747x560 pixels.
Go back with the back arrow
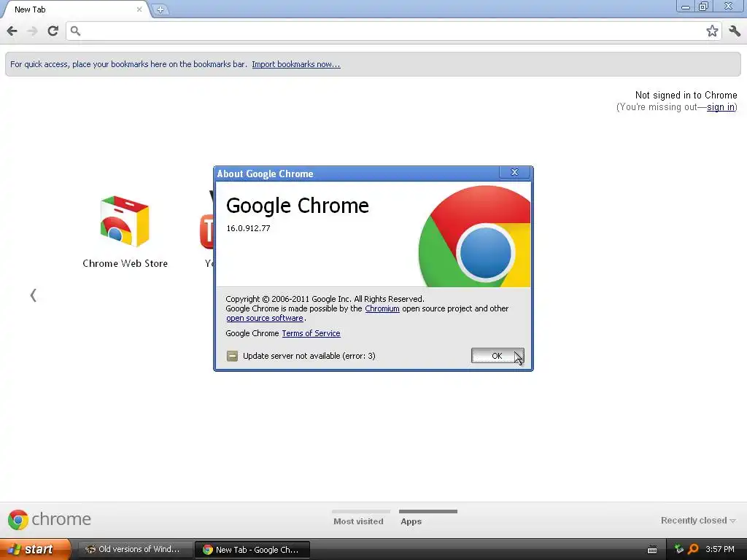click(x=12, y=31)
